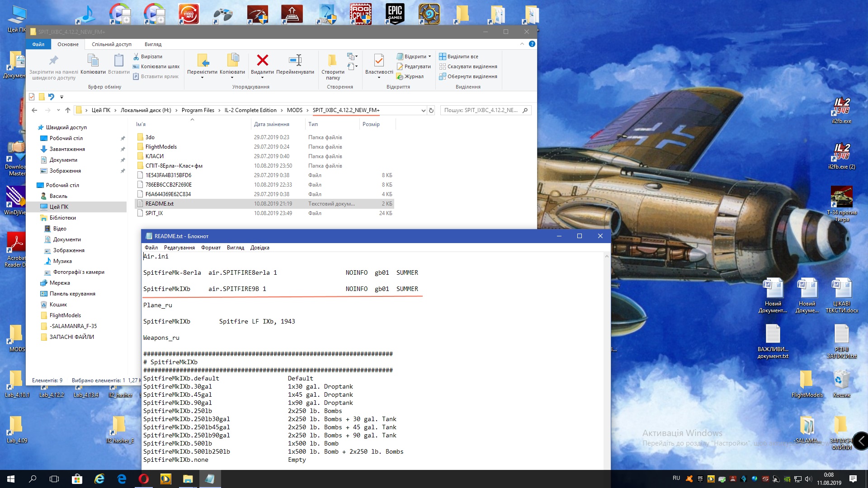This screenshot has width=868, height=488.
Task: Click History (Журнал) in ribbon
Action: tap(410, 76)
